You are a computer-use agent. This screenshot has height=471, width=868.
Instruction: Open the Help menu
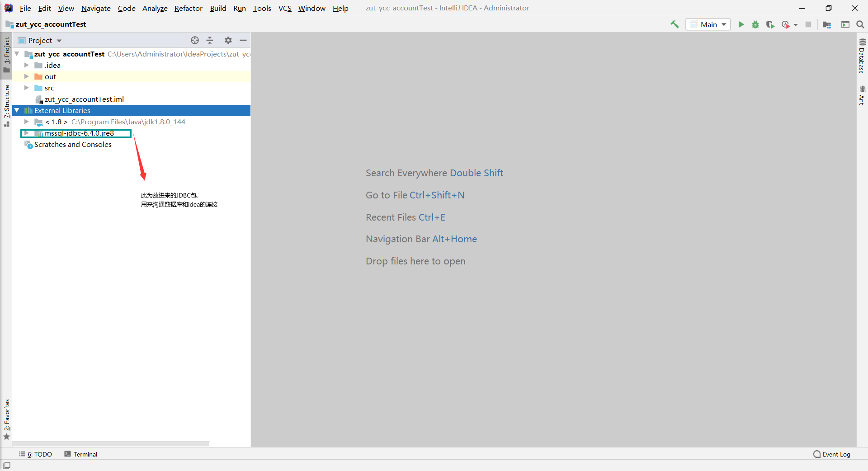pos(340,8)
